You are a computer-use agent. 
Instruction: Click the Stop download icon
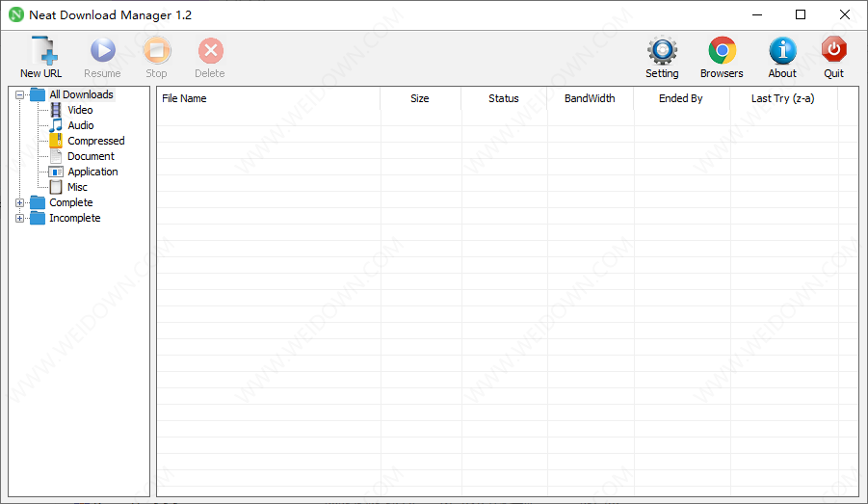[157, 50]
